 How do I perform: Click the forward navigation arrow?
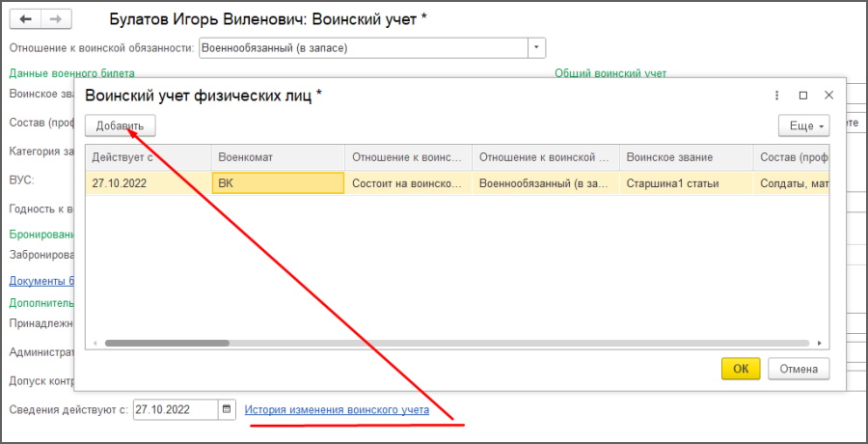[55, 19]
